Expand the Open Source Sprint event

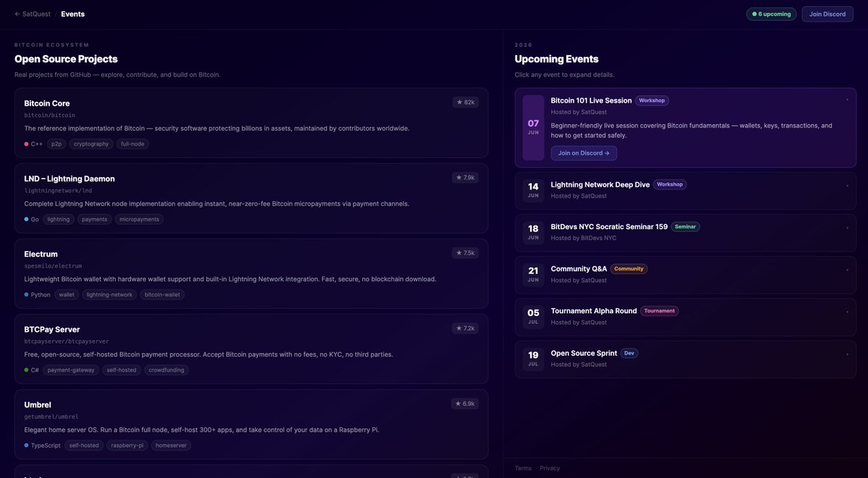(685, 359)
